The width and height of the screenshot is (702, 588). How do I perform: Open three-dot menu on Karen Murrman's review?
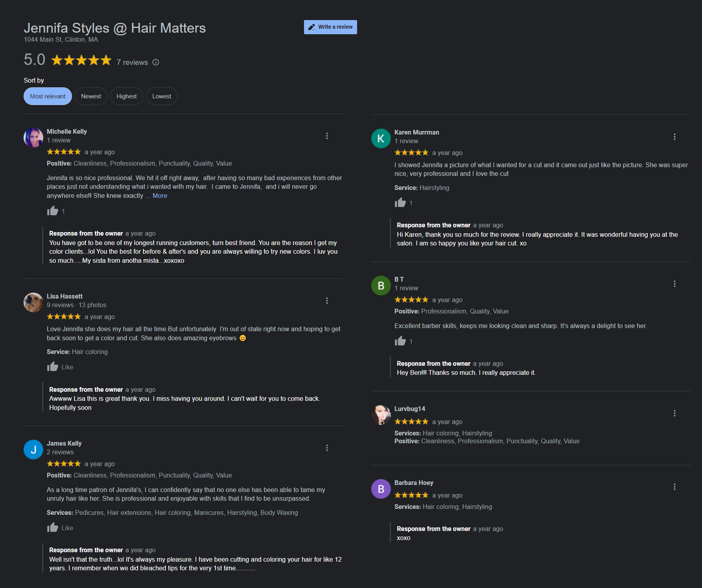(674, 137)
